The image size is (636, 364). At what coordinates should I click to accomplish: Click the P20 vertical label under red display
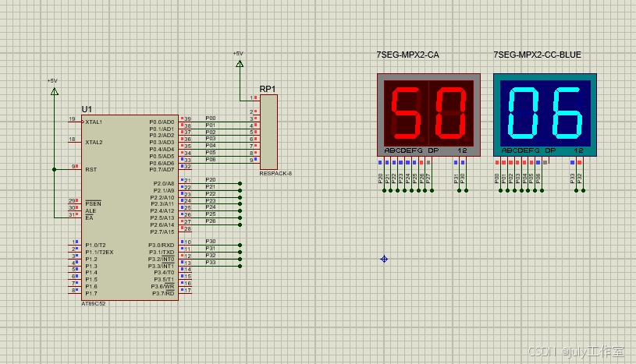coord(381,178)
